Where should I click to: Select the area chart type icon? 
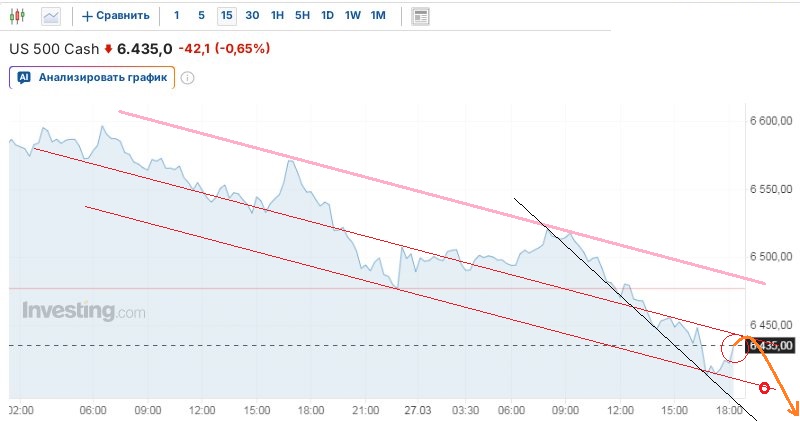pos(51,16)
